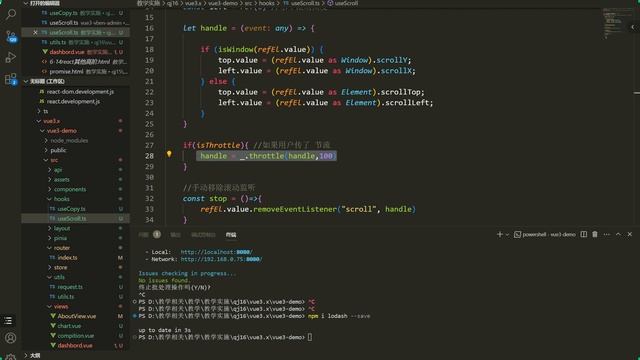Open the 192.168.0.75:8080 network link
Screen dimensions: 640x360
pos(221,259)
